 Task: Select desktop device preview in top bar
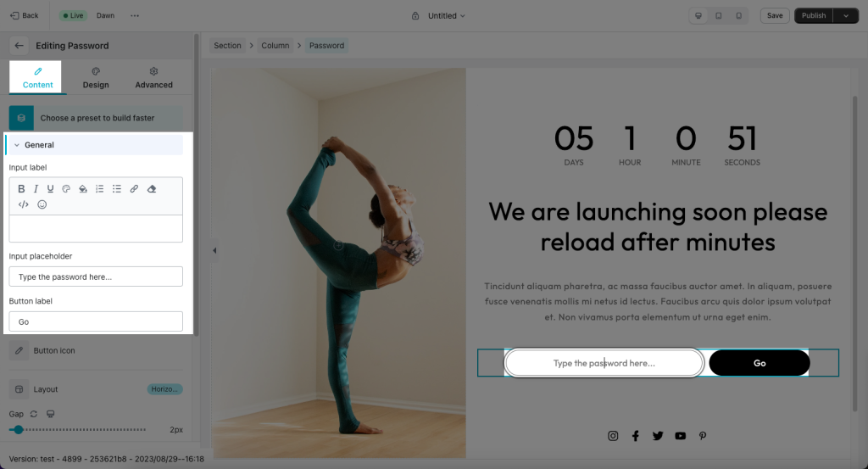pos(698,15)
